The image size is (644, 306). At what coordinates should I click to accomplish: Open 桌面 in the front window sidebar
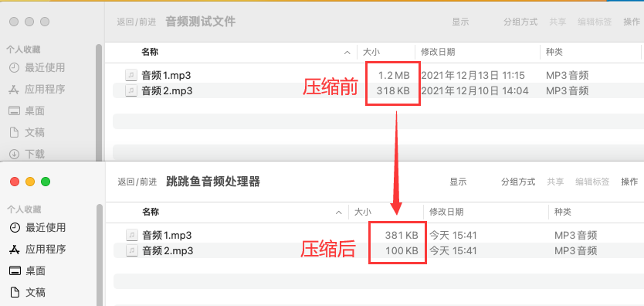tap(27, 271)
